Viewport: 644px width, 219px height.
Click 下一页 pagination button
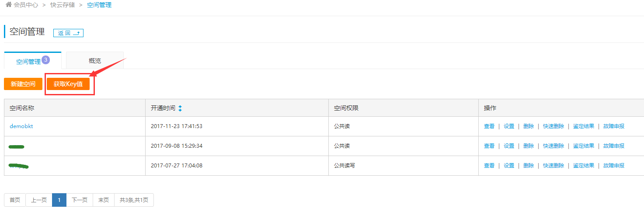click(80, 200)
